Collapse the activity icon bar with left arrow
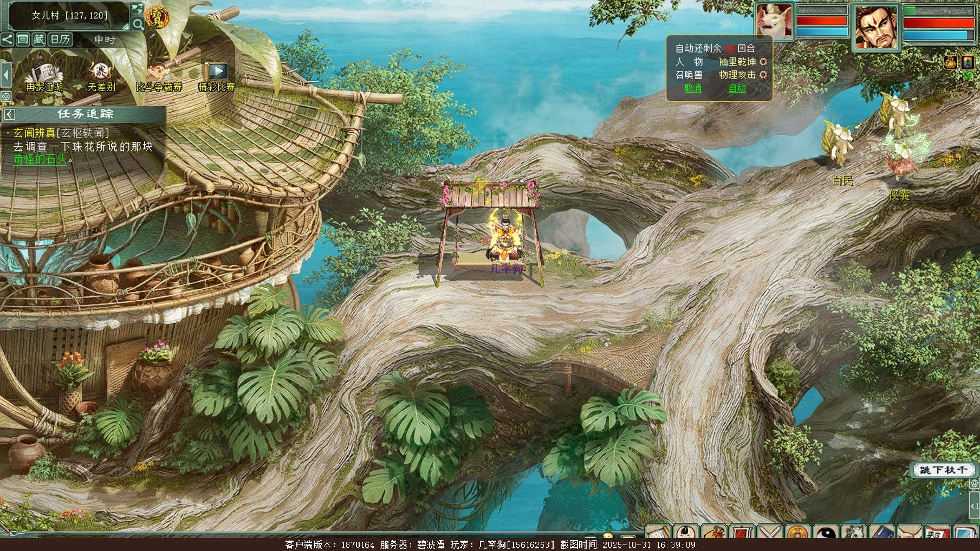This screenshot has width=980, height=551. pyautogui.click(x=6, y=74)
